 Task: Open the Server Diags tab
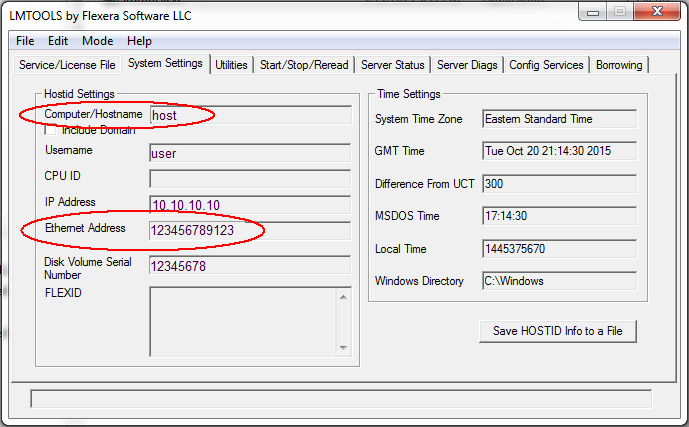[467, 65]
